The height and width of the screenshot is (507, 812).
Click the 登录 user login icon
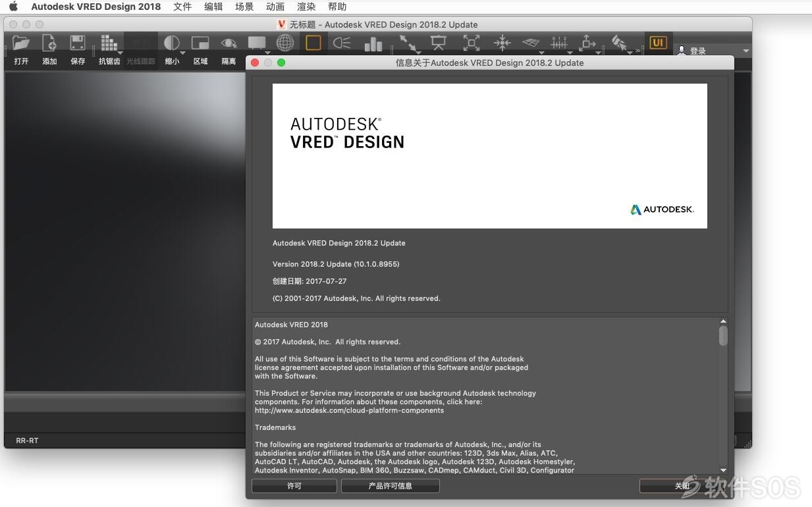click(x=682, y=51)
